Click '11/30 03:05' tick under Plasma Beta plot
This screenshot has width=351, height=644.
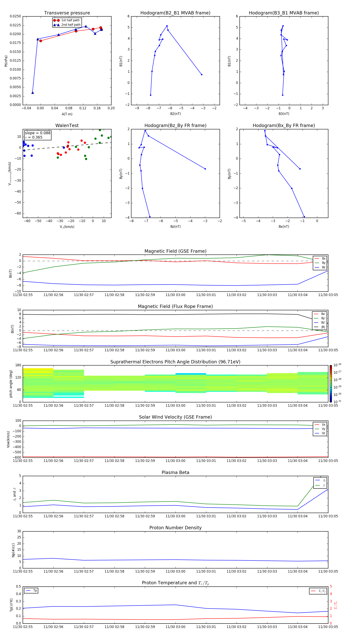pyautogui.click(x=328, y=516)
